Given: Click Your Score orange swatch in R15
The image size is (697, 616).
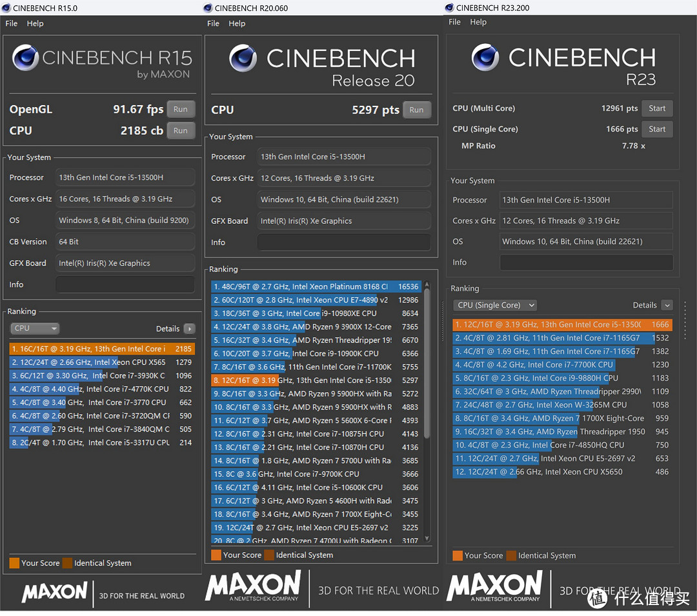Looking at the screenshot, I should click(14, 563).
